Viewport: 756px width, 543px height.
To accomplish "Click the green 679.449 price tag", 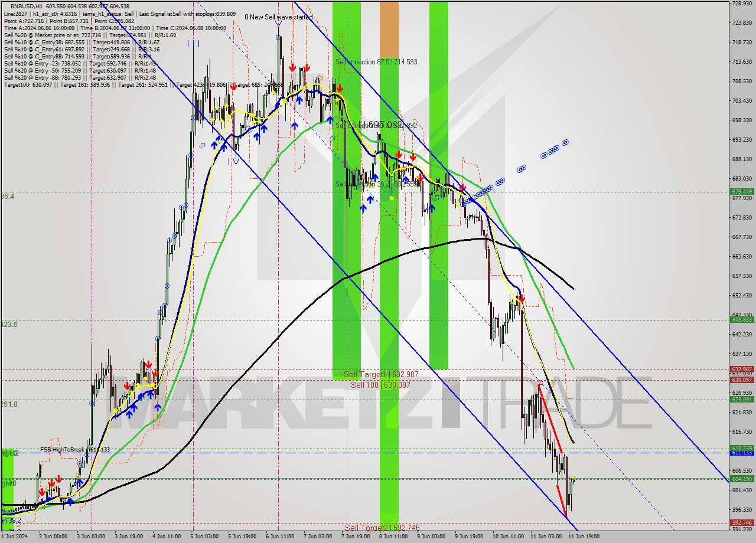I will pos(742,192).
